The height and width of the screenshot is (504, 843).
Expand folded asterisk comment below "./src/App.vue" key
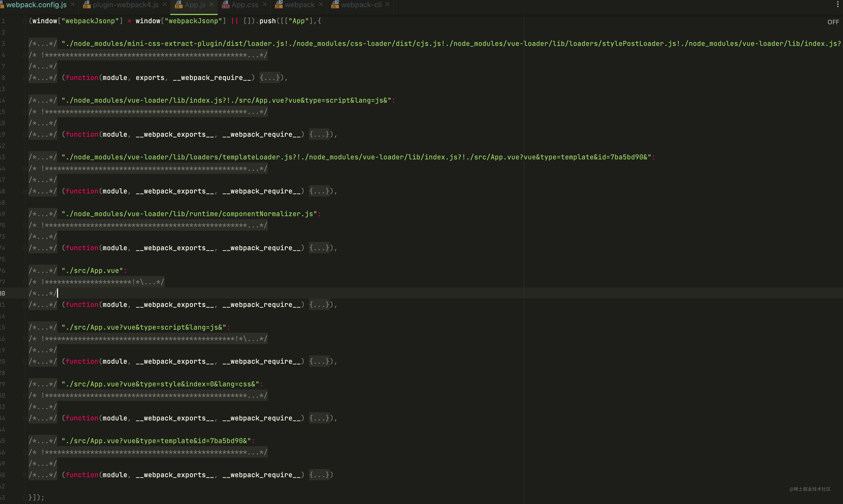pyautogui.click(x=96, y=282)
